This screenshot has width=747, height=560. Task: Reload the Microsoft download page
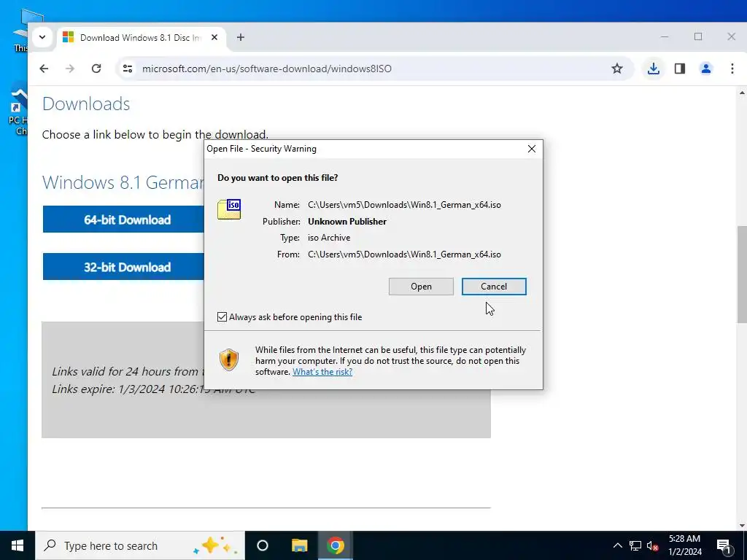pos(96,69)
